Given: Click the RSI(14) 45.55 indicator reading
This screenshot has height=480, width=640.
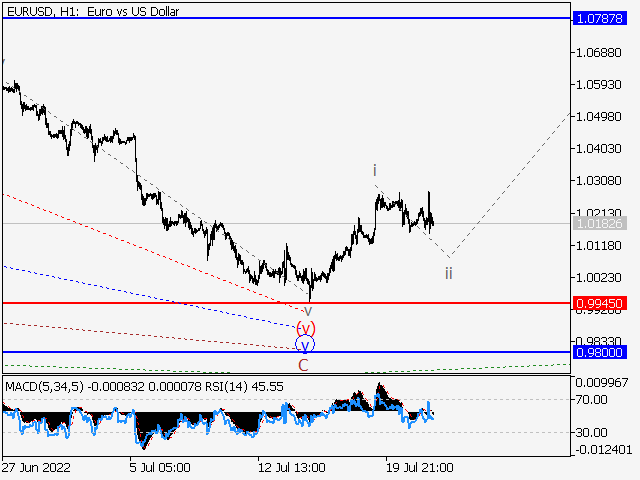Looking at the screenshot, I should pyautogui.click(x=244, y=386).
